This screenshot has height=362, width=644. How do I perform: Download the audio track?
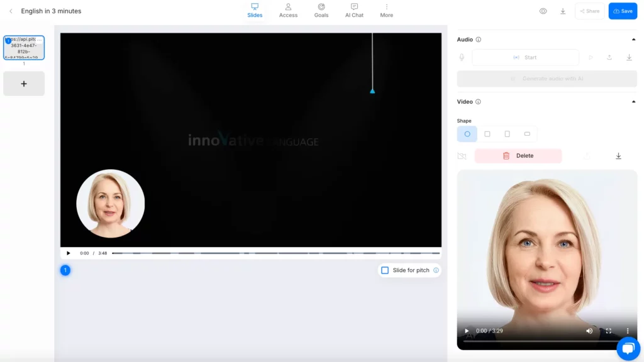(x=629, y=57)
